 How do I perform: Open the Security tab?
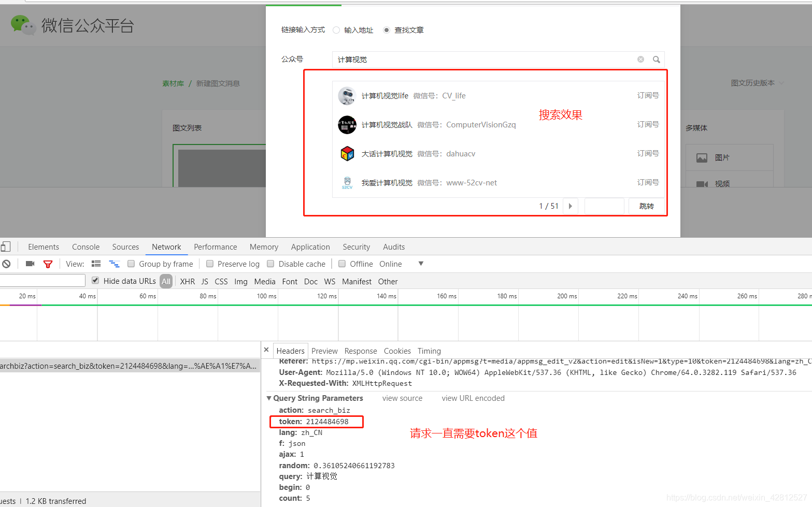[x=357, y=247]
